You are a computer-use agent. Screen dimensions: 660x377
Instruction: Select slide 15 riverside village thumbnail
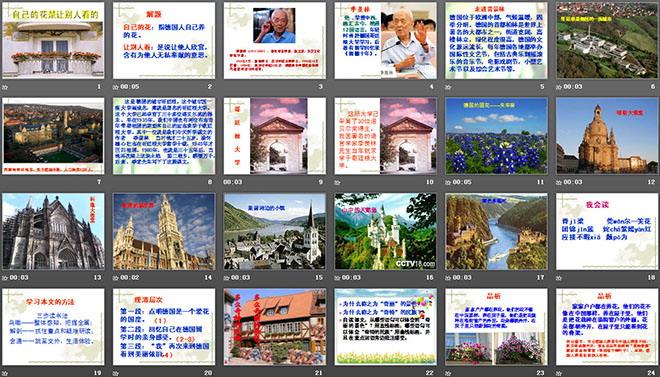[x=275, y=231]
